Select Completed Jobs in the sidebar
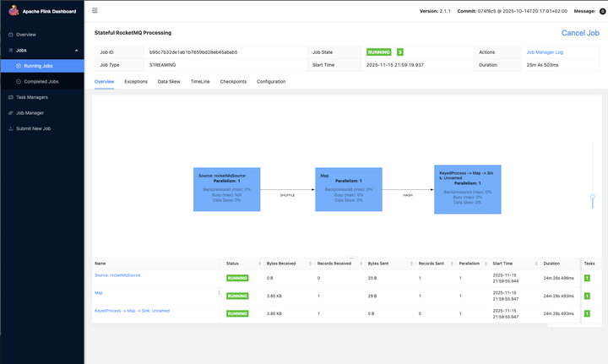608x364 pixels. [42, 82]
